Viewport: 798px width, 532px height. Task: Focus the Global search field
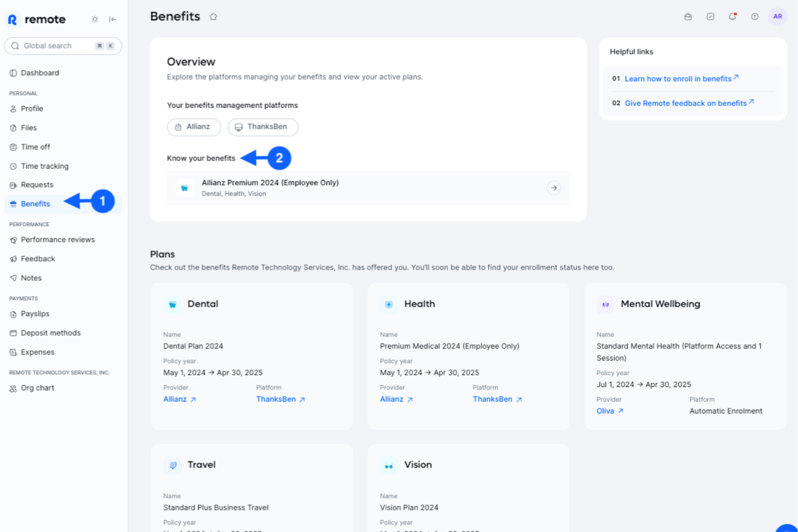pyautogui.click(x=63, y=46)
